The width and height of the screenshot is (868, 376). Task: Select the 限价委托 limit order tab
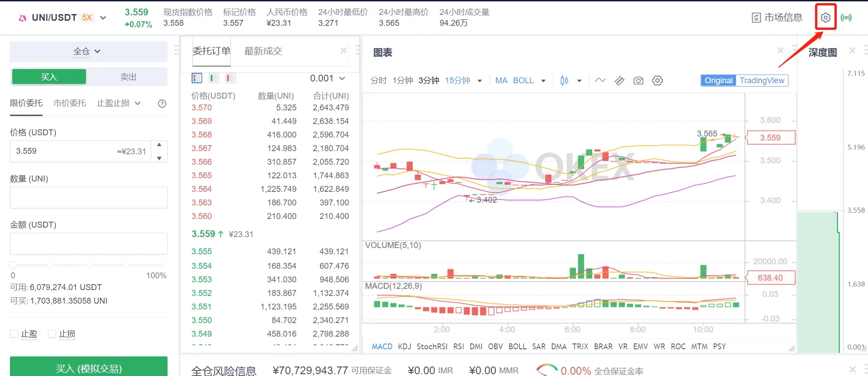pos(26,103)
